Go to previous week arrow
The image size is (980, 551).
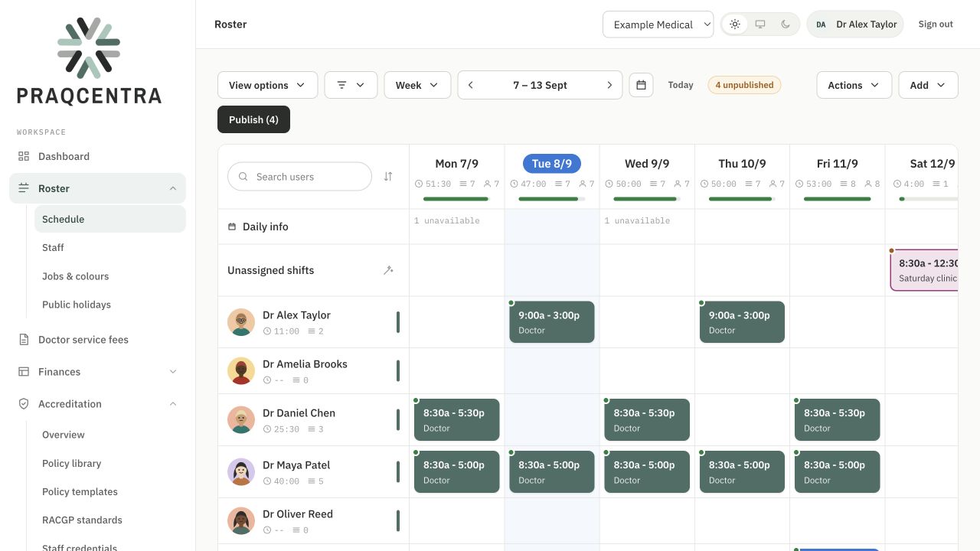[x=471, y=85]
